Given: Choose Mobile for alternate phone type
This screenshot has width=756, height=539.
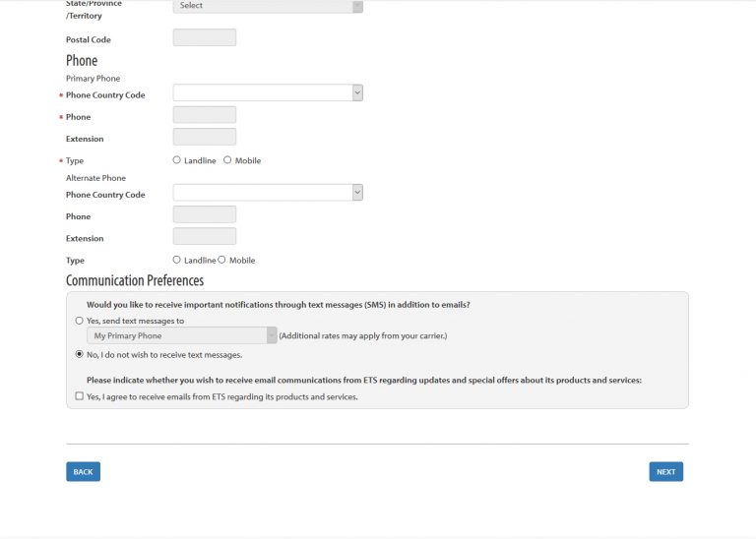Looking at the screenshot, I should (x=221, y=260).
